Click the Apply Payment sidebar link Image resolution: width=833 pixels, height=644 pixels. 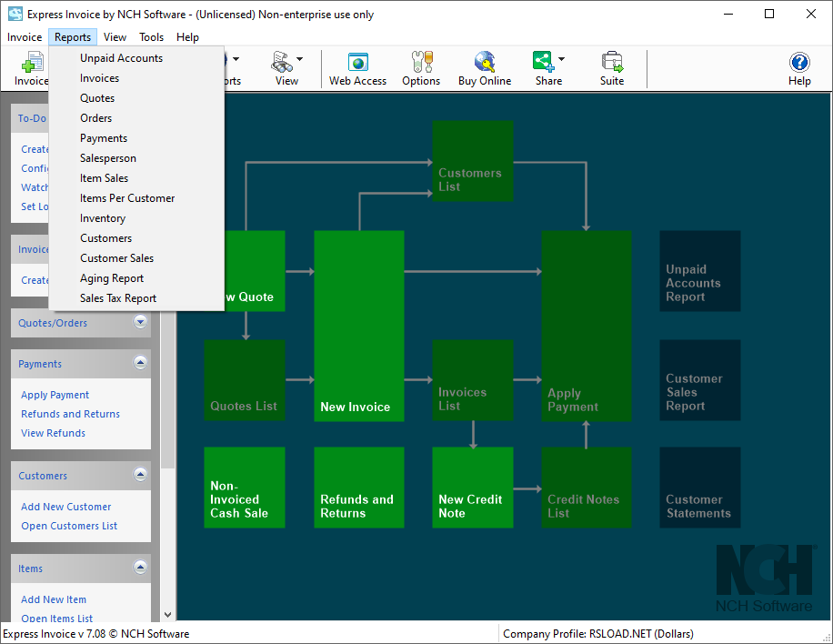click(55, 395)
